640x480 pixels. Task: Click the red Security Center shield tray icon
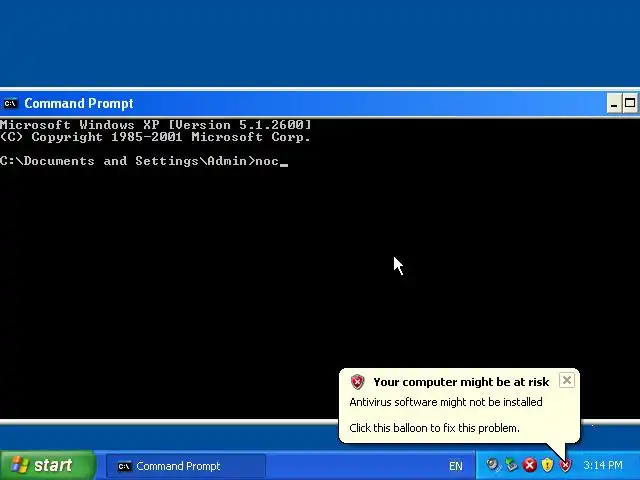coord(565,465)
